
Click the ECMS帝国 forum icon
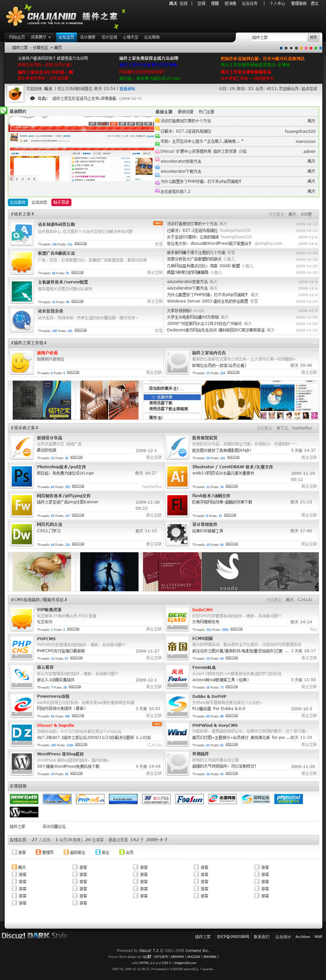(177, 648)
